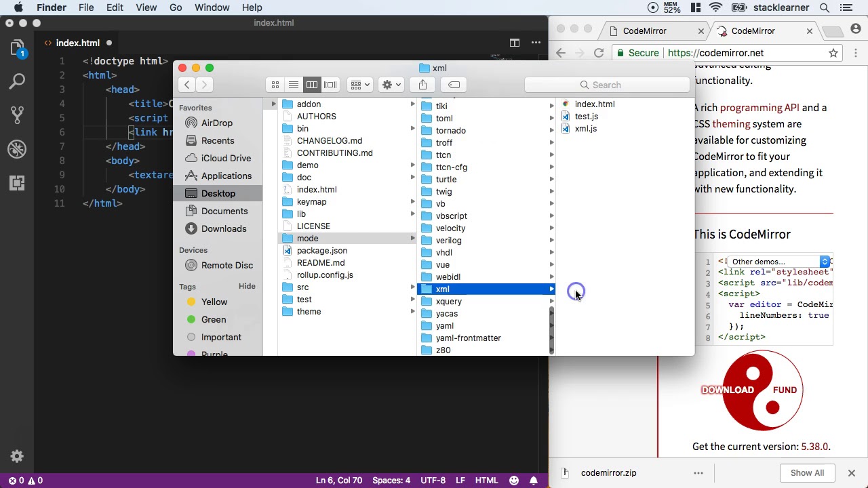
Task: Hide the Tags section in Finder
Action: pos(247,286)
